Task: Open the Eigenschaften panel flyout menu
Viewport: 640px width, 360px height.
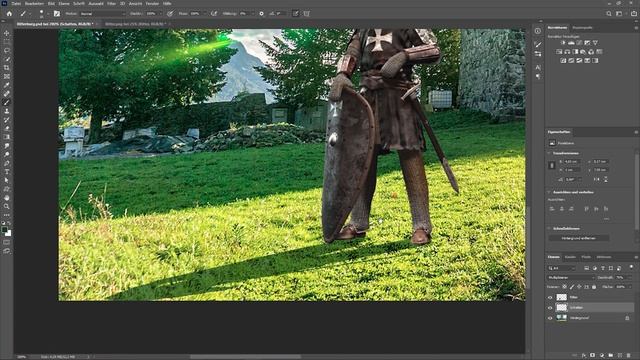Action: tap(636, 132)
